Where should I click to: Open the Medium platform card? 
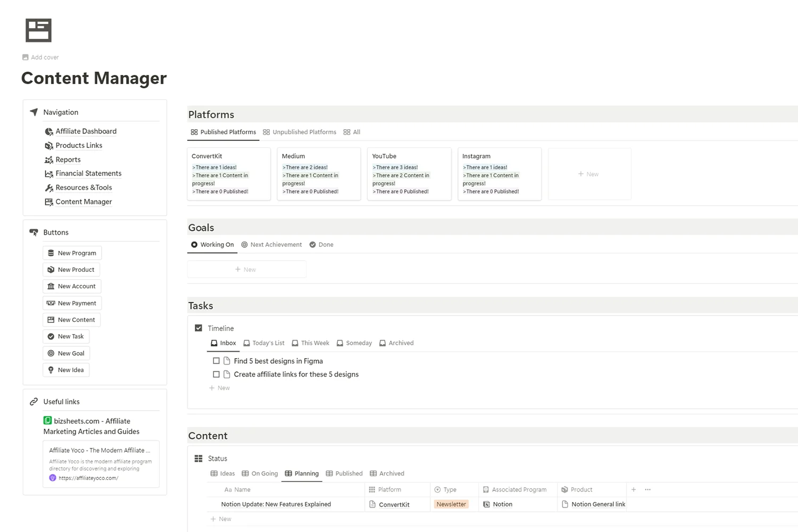(x=319, y=174)
